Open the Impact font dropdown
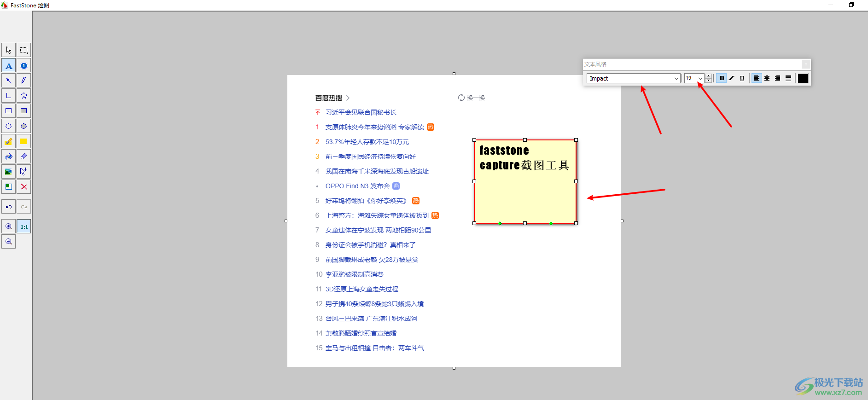 [676, 79]
